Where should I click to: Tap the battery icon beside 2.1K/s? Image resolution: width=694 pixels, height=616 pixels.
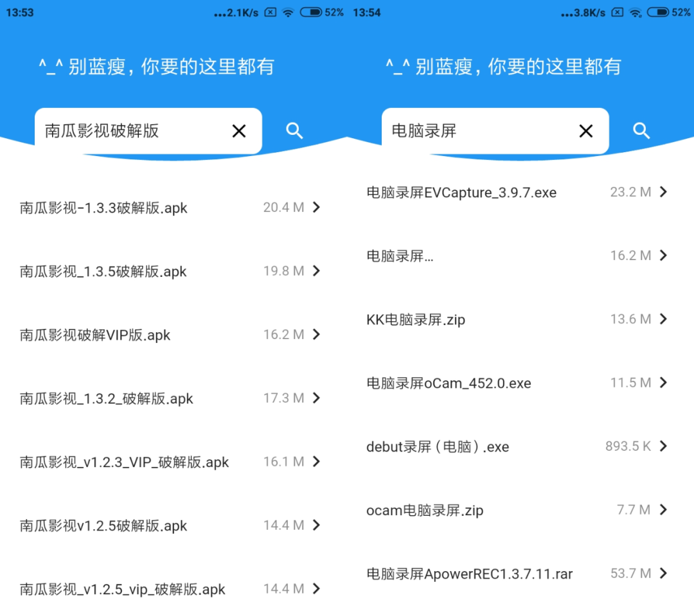(x=311, y=12)
